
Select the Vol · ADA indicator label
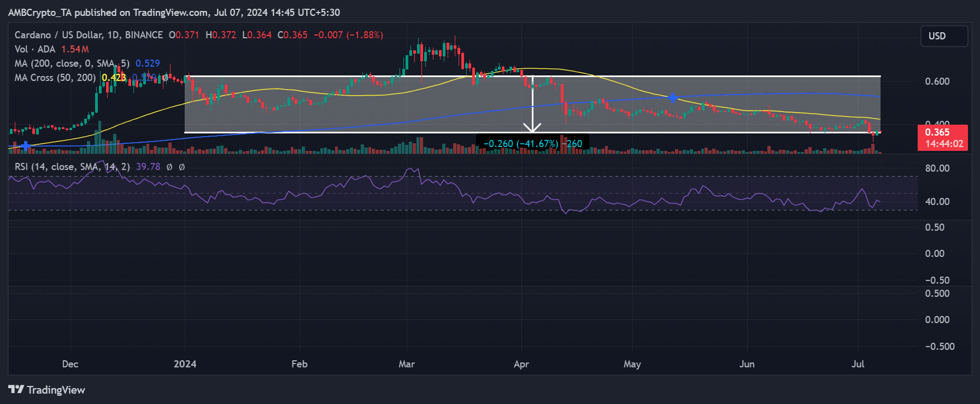pos(35,49)
